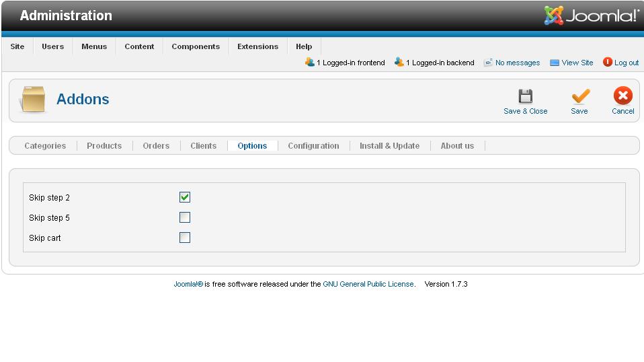Screen dimensions: 644x362
Task: Click the red Cancel X icon
Action: [x=623, y=96]
